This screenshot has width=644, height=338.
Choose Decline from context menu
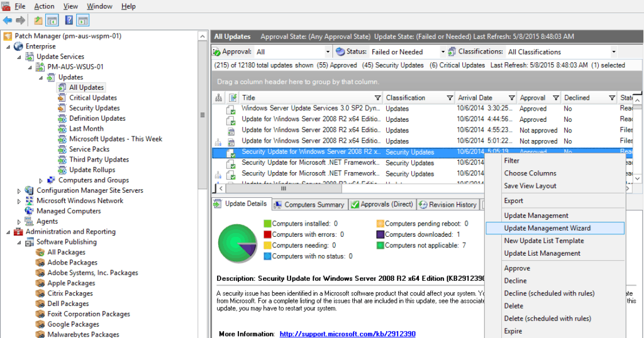515,281
